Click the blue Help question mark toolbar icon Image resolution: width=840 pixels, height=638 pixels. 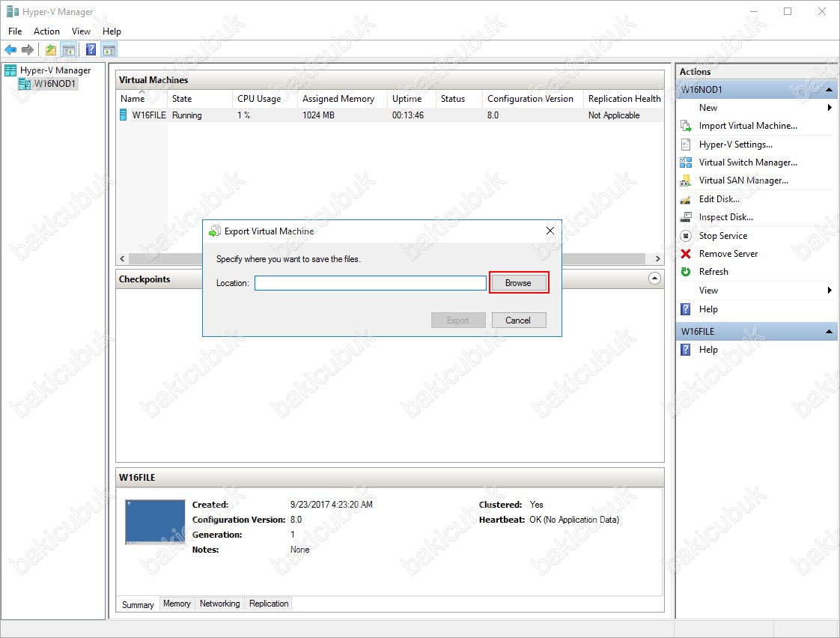point(91,50)
